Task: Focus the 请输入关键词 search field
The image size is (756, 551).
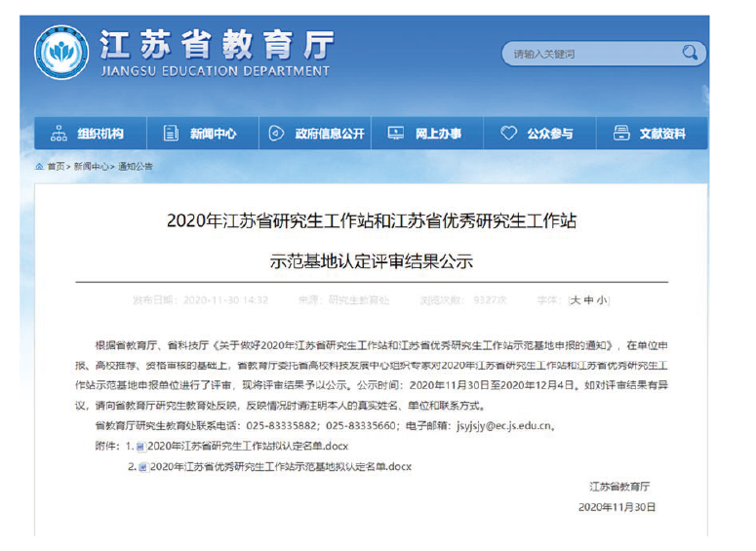Action: tap(604, 54)
